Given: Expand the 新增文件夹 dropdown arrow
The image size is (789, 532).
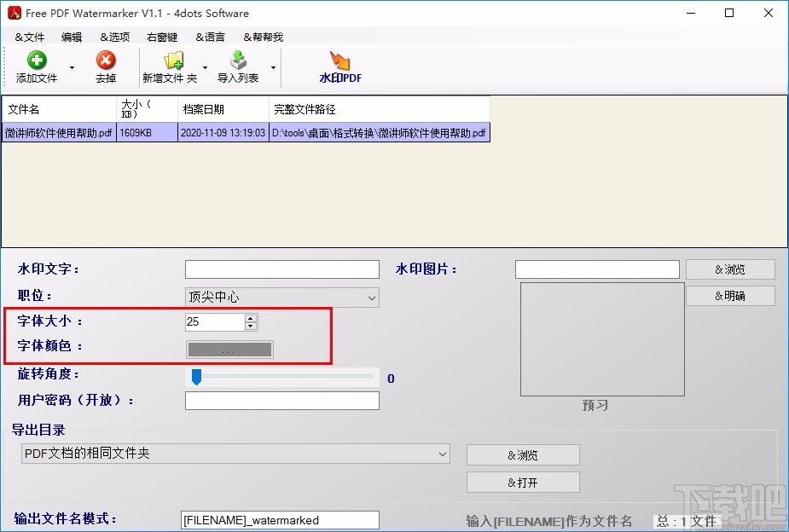Looking at the screenshot, I should click(x=205, y=67).
